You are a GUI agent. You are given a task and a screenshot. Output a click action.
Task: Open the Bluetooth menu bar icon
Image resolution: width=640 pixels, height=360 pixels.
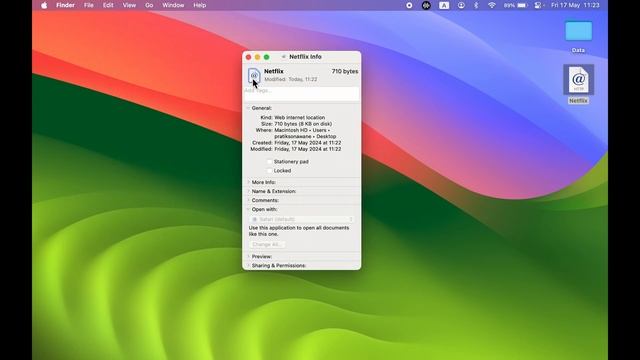(476, 5)
